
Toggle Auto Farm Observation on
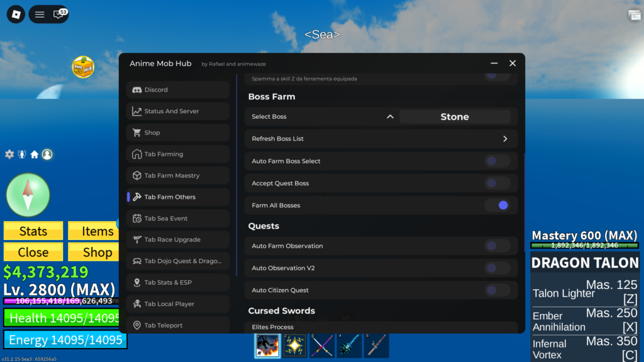tap(497, 246)
